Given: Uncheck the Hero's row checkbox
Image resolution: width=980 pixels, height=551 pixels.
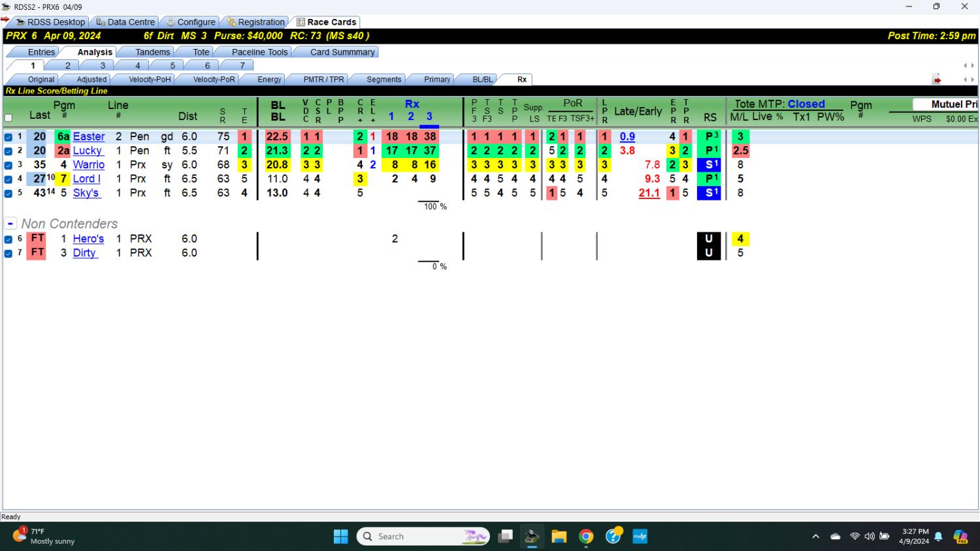Looking at the screenshot, I should 8,240.
